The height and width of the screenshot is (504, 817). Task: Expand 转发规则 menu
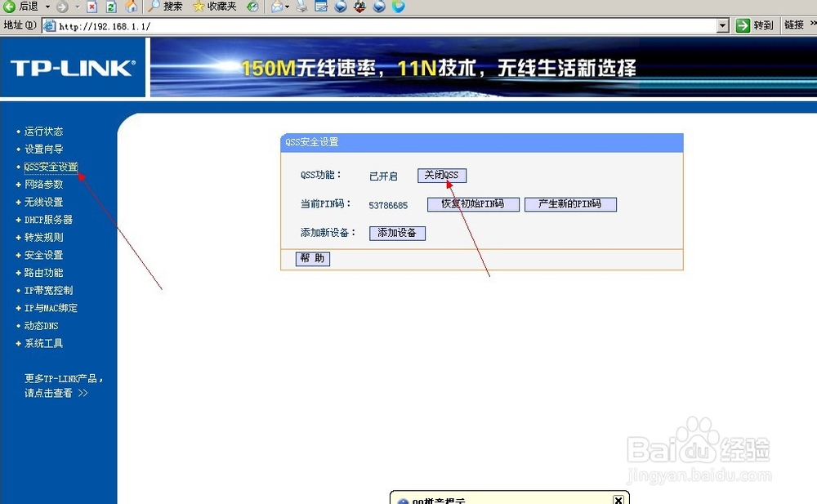[x=44, y=238]
